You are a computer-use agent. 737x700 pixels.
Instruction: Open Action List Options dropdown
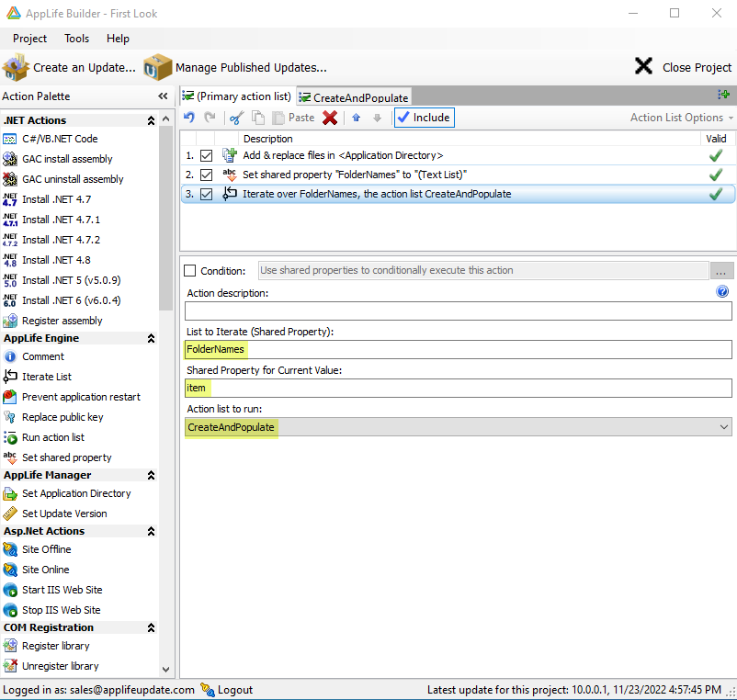(x=682, y=118)
